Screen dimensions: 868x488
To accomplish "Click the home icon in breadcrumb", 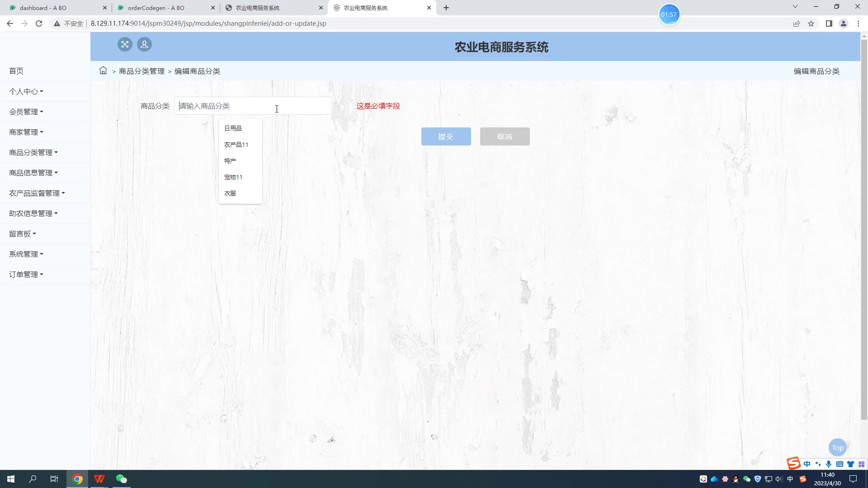I will (x=103, y=70).
